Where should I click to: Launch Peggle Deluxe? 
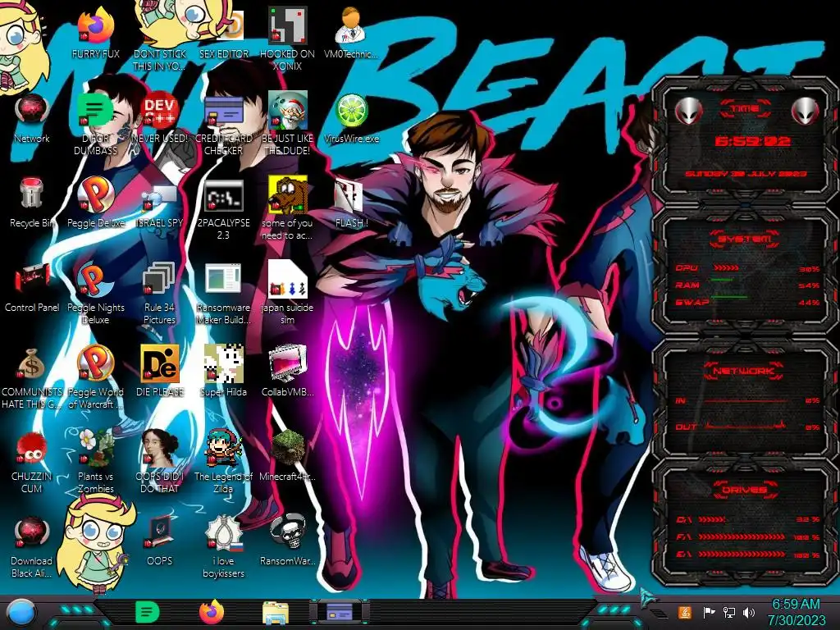[95, 194]
